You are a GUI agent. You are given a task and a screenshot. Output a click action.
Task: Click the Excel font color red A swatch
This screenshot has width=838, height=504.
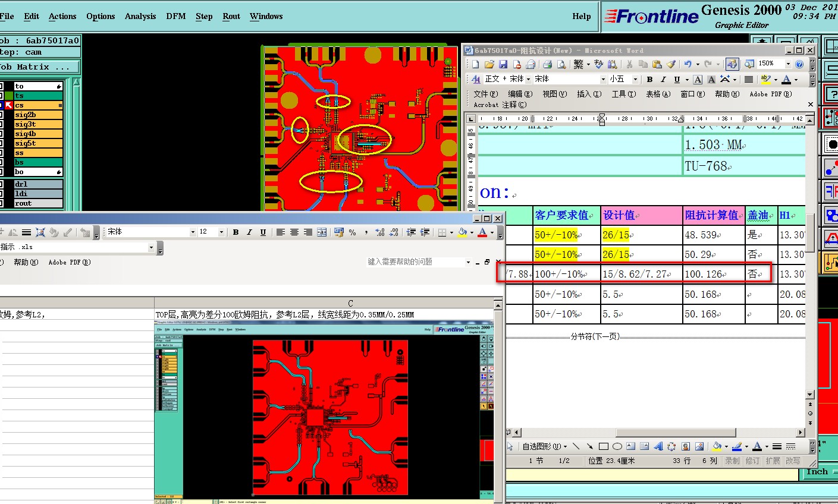pyautogui.click(x=482, y=232)
